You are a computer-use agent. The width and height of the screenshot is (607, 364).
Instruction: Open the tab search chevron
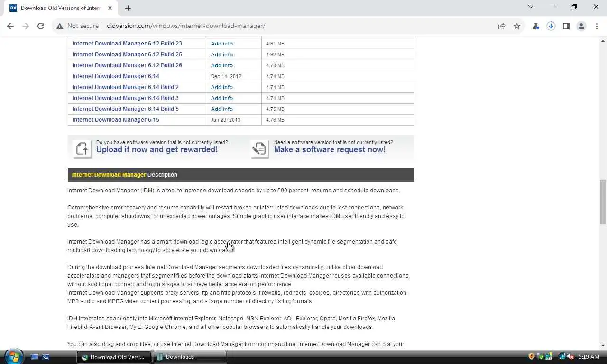(531, 7)
